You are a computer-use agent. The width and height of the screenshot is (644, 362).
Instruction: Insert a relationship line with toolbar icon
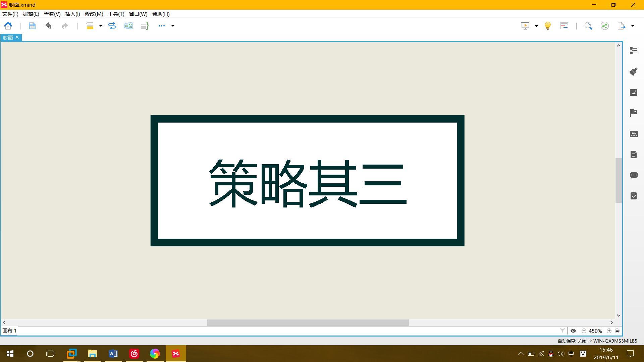[x=112, y=26]
